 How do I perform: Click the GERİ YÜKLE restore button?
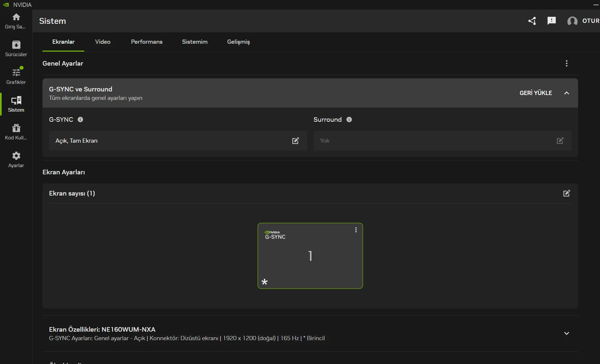pos(536,93)
